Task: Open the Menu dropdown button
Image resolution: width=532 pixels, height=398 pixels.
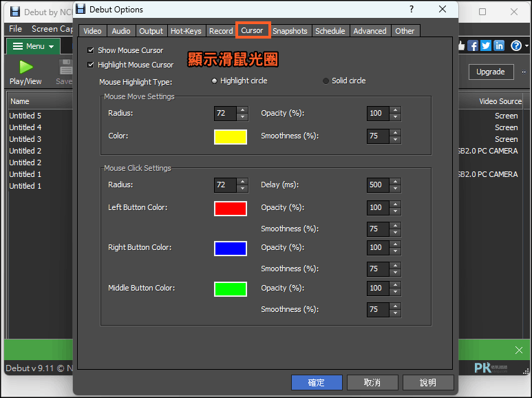Action: click(33, 46)
